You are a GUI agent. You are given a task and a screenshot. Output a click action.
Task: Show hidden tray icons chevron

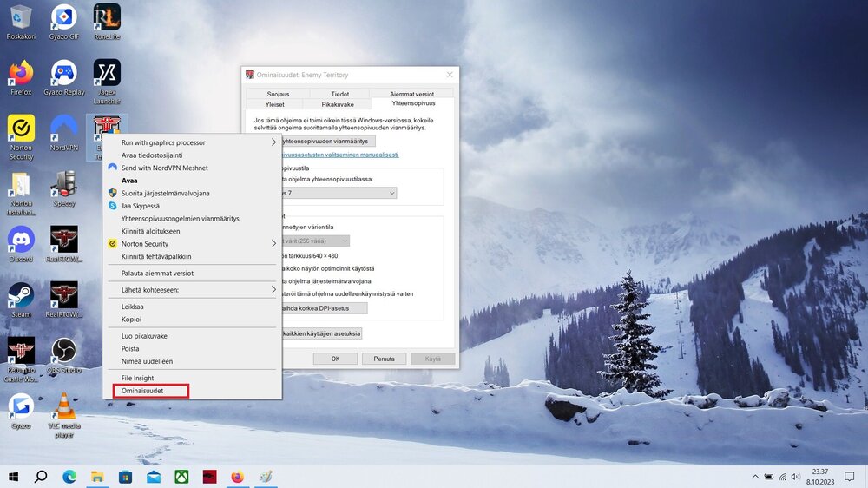coord(755,477)
